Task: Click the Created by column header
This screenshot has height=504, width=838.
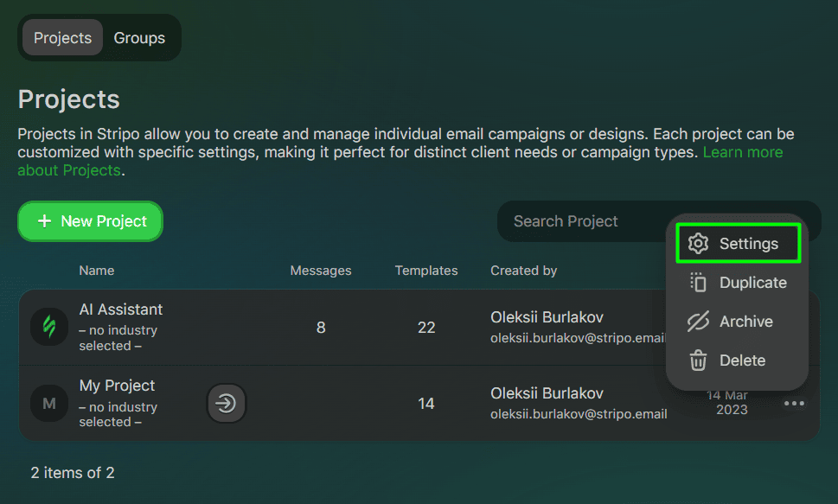Action: [x=524, y=271]
